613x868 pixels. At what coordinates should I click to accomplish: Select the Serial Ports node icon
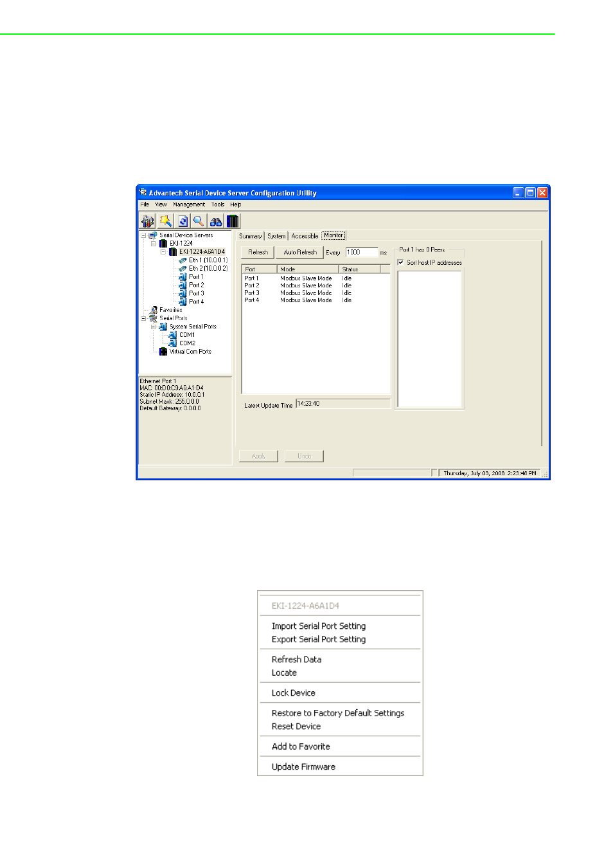click(x=154, y=318)
